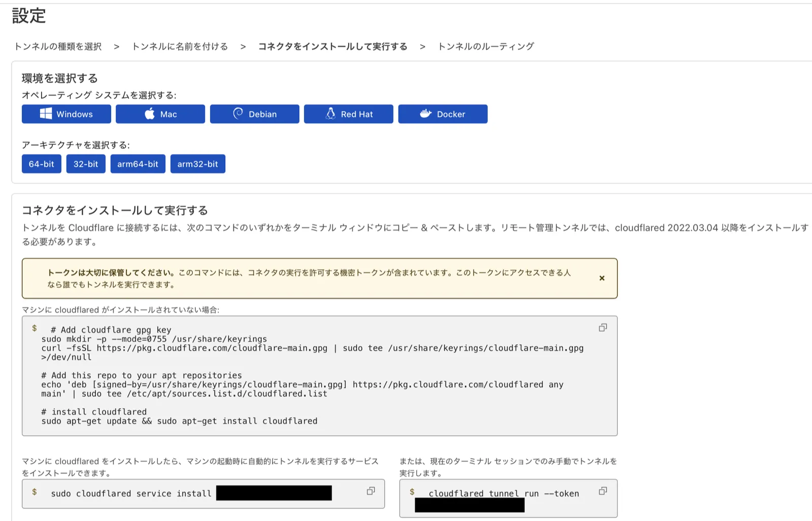Select the arm64-bit architecture
The width and height of the screenshot is (812, 521).
[x=138, y=164]
